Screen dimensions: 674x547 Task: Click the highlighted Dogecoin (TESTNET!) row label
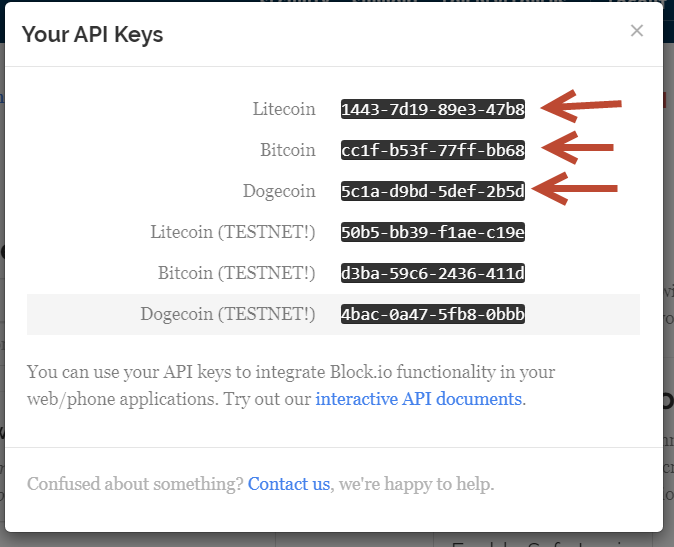[228, 314]
